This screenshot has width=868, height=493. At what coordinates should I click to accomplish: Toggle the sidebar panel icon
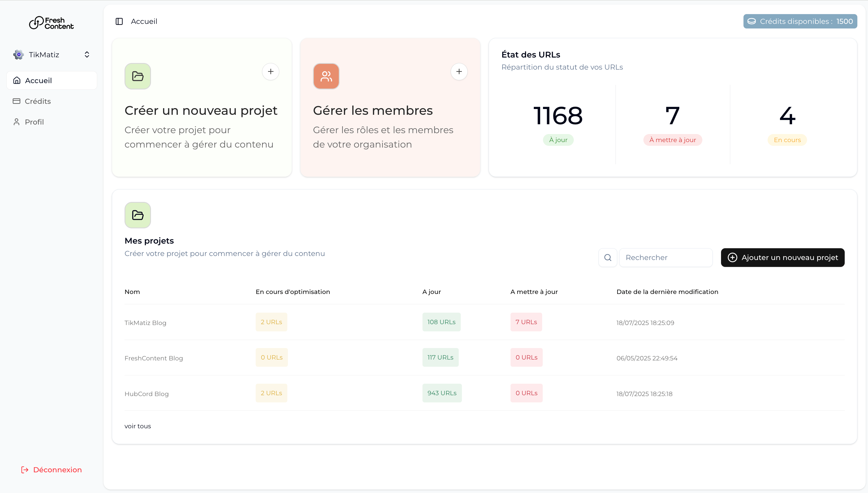(119, 21)
